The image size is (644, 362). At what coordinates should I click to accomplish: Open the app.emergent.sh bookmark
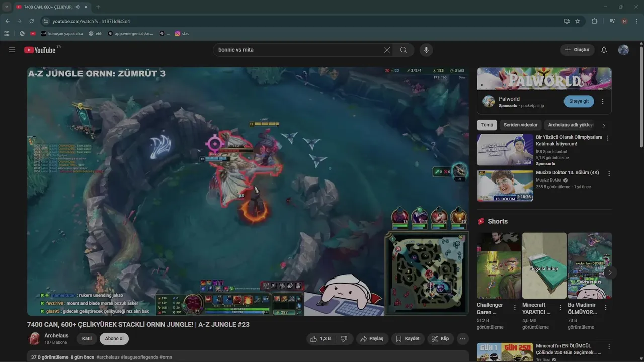click(131, 34)
